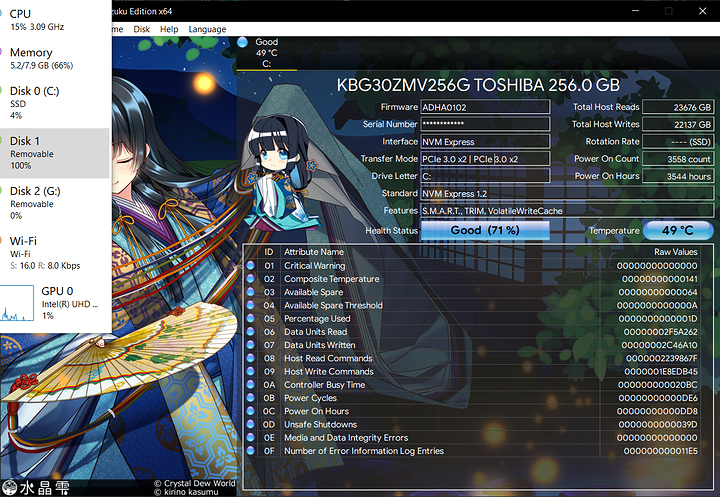The image size is (720, 497).
Task: Click the Power On Hours value 3544 hours
Action: 678,176
